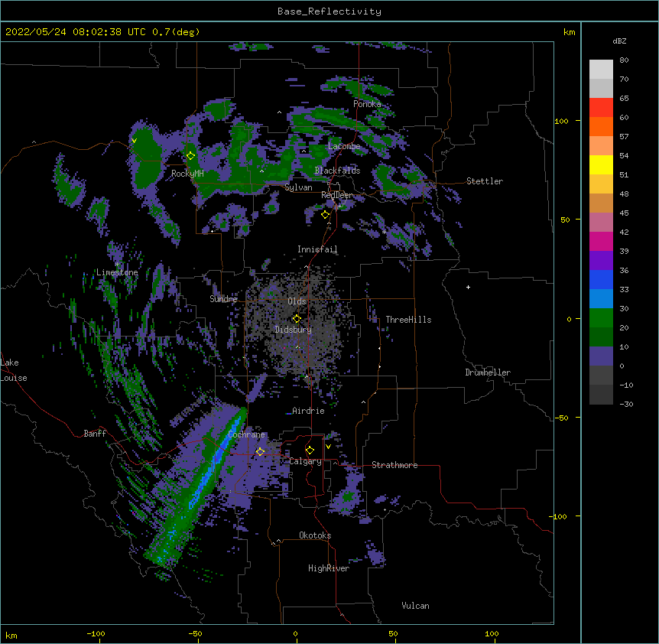Select the slate purple 0-10 dBZ swatch

coord(601,356)
